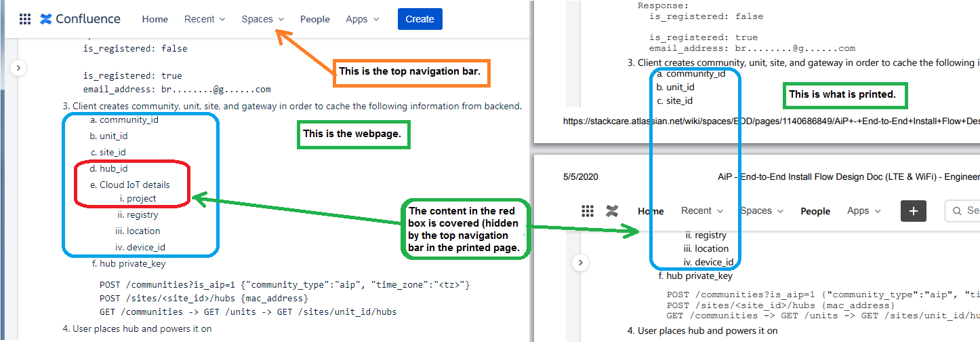The width and height of the screenshot is (980, 342).
Task: Click the stackcare.atlassian.net URL in the printed footer
Action: [x=771, y=121]
